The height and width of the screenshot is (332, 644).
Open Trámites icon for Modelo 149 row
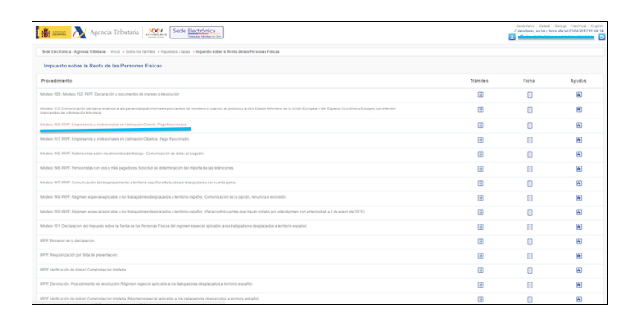481,197
